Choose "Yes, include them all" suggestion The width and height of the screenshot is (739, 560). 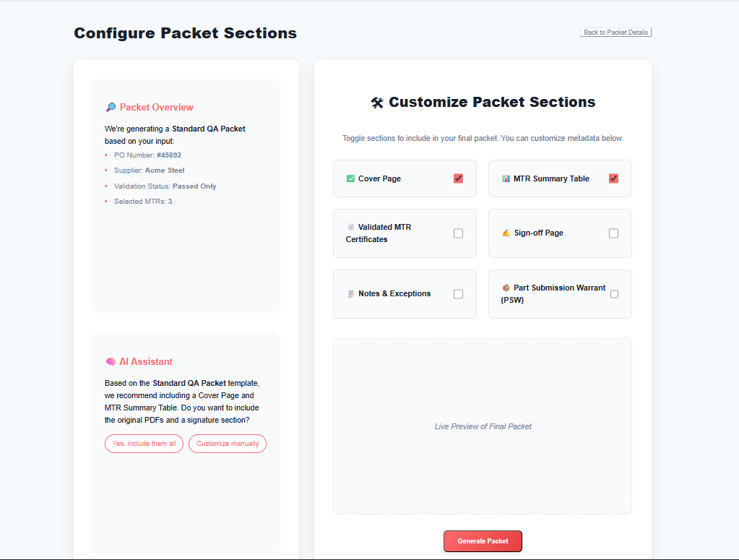[x=144, y=444]
